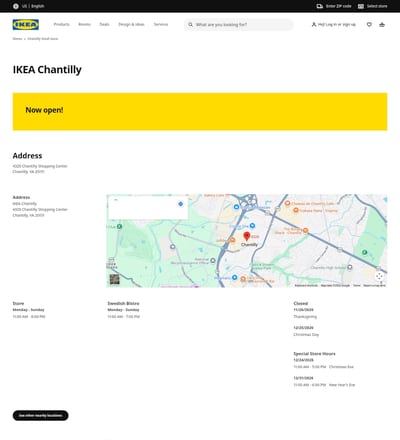Click the green marker on map's right side
The image size is (400, 440).
365,252
